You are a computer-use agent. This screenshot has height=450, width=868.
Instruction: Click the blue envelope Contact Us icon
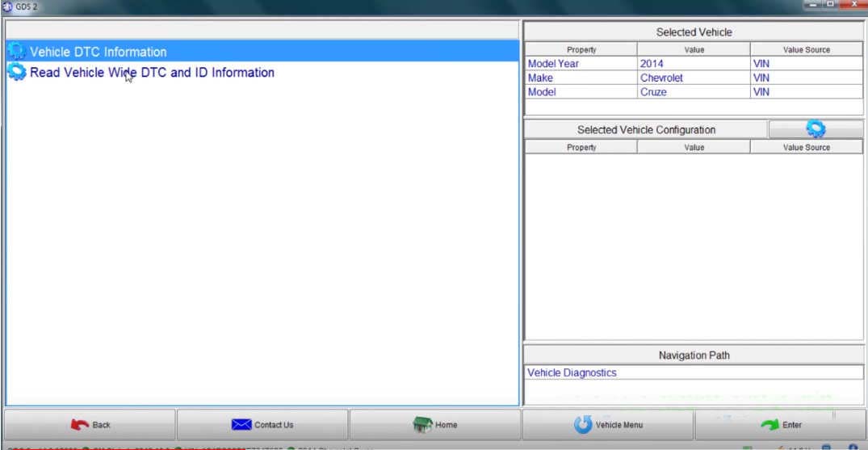(x=241, y=425)
